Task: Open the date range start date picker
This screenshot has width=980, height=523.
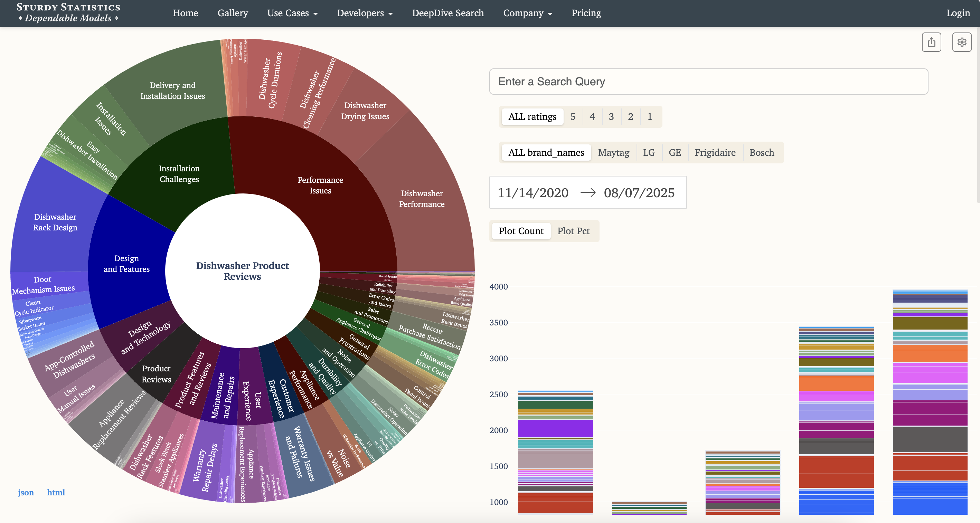Action: pos(532,192)
